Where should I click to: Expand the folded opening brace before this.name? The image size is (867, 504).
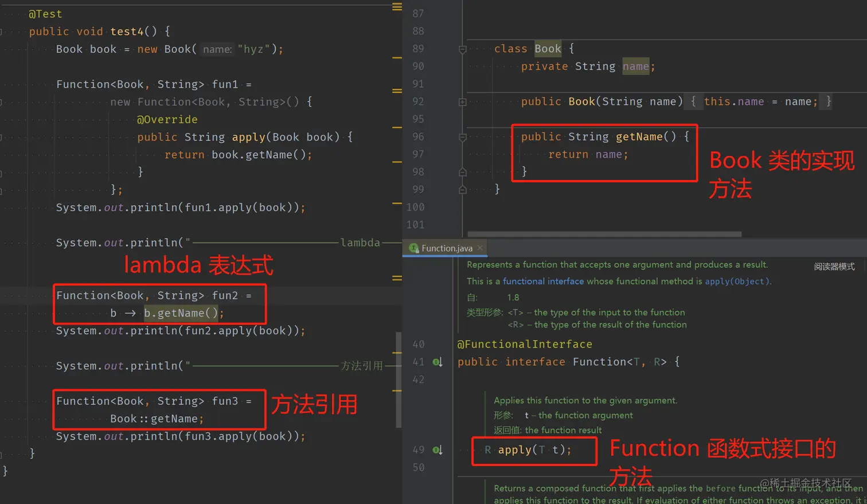(693, 101)
